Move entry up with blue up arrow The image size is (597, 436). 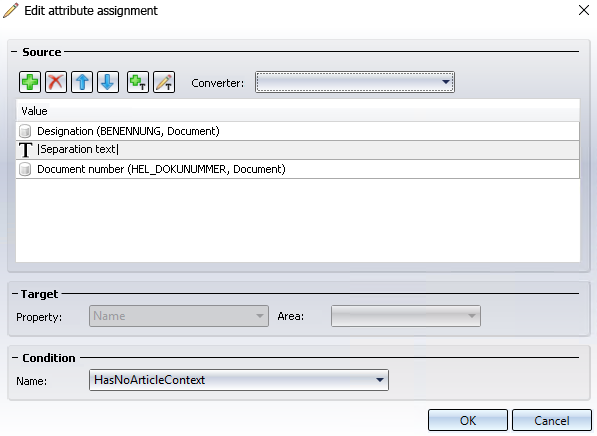click(82, 82)
